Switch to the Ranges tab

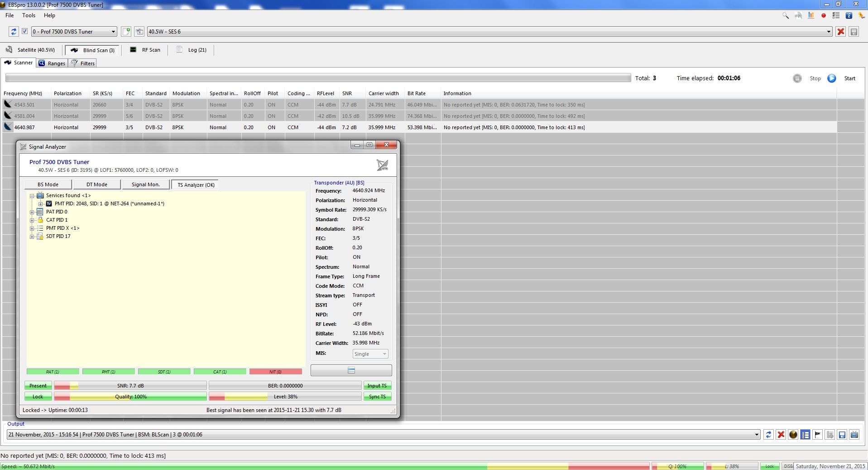coord(52,63)
